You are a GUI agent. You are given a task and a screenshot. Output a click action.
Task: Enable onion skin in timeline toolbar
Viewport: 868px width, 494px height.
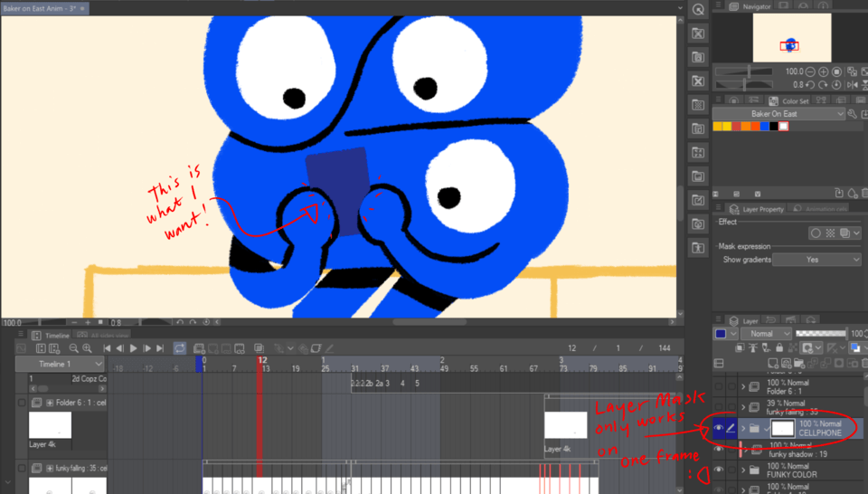tap(259, 348)
